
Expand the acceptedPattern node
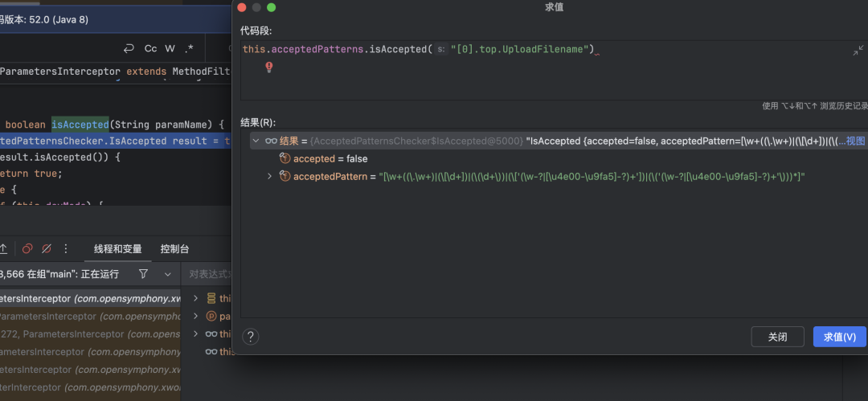click(269, 176)
